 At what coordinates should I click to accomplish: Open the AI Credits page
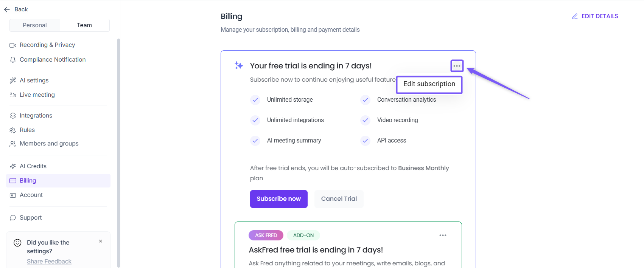pyautogui.click(x=33, y=166)
